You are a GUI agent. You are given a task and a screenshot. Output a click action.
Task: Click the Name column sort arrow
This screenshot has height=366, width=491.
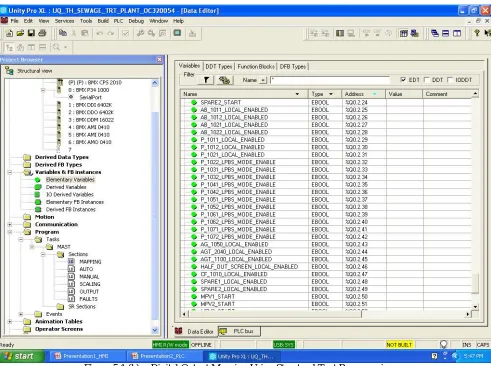click(x=297, y=94)
